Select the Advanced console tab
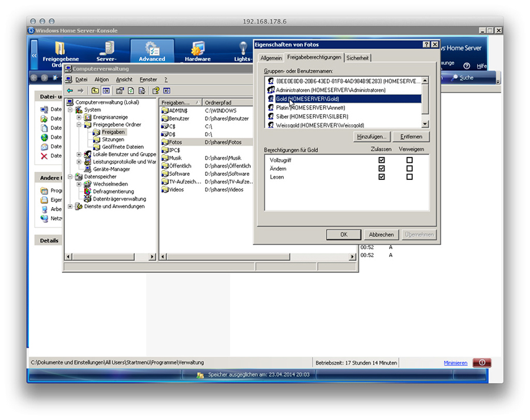Screen dimensions: 530x420 pos(152,51)
